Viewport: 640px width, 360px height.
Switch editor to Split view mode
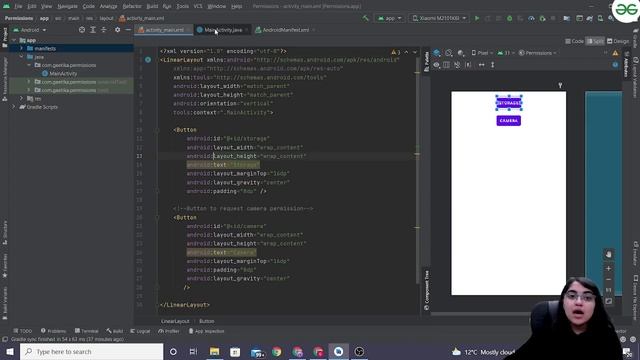click(595, 41)
